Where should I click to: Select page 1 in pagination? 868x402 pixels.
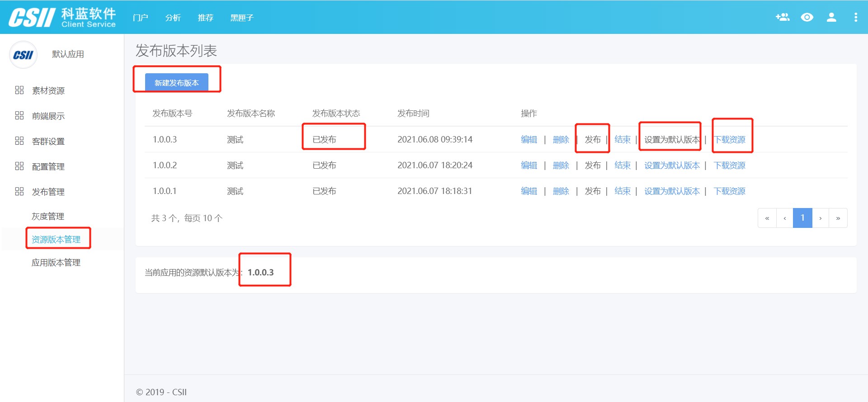802,218
